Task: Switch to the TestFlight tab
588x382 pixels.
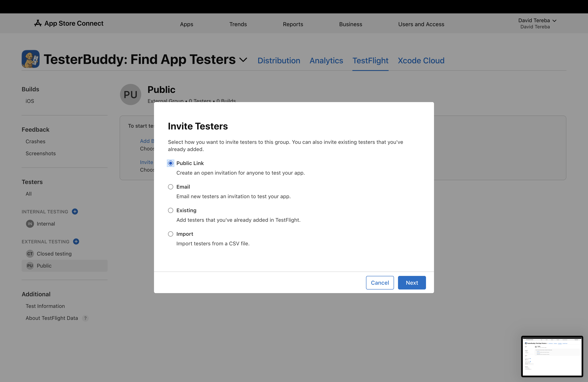Action: pyautogui.click(x=370, y=61)
